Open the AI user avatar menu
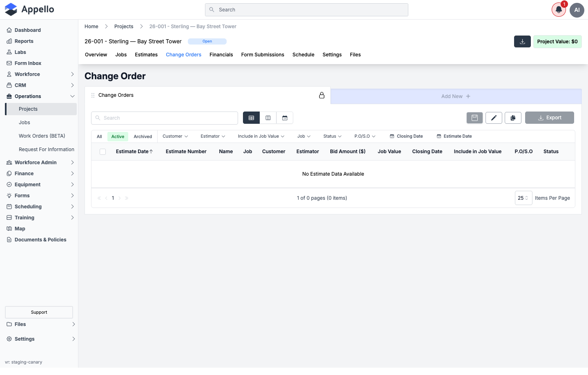This screenshot has height=375, width=588. (x=577, y=10)
